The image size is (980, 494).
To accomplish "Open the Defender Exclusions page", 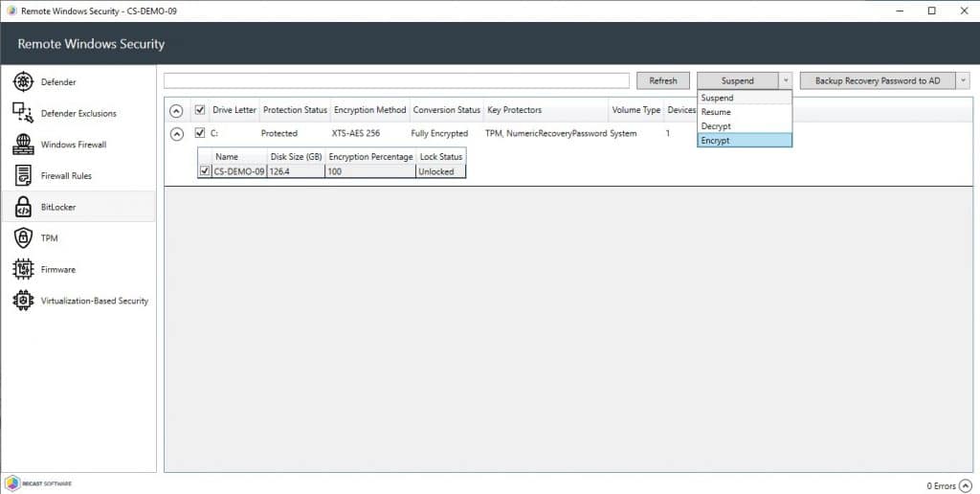I will coord(78,113).
